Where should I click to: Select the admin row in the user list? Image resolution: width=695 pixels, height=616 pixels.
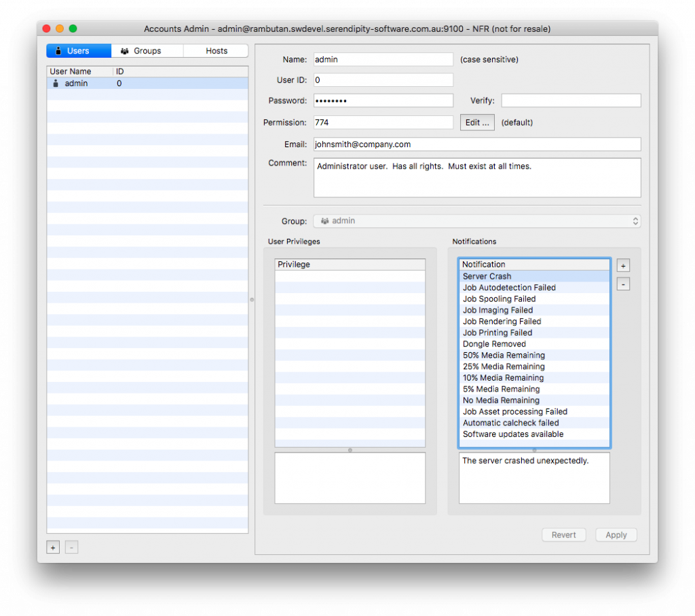[102, 83]
